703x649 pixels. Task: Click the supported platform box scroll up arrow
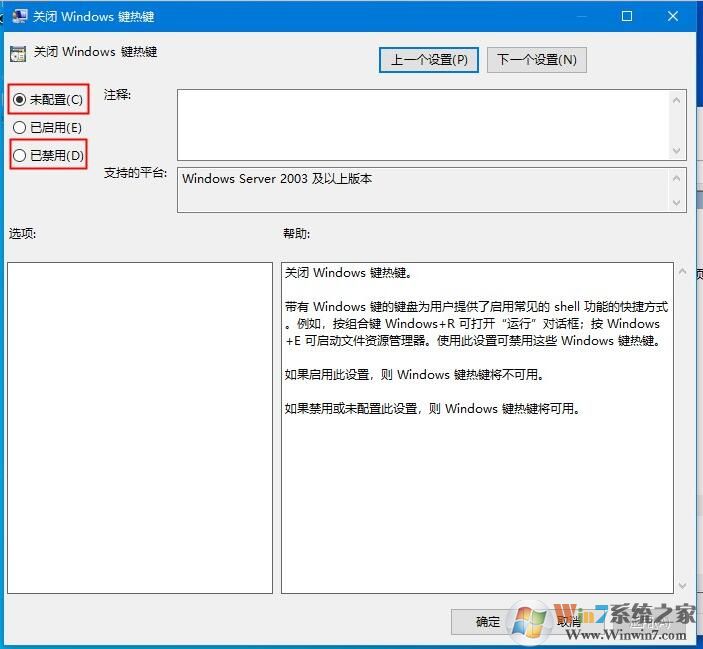pyautogui.click(x=677, y=178)
